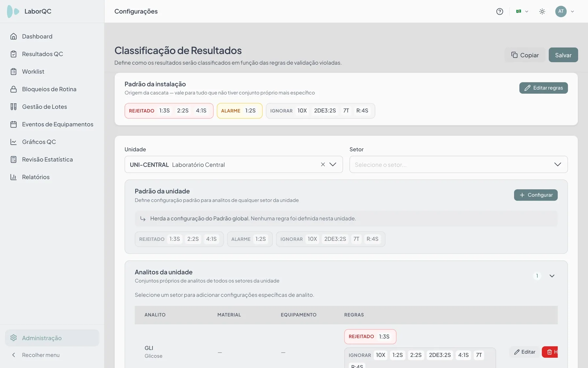Click the analitos count badge 1
This screenshot has width=588, height=368.
(537, 276)
